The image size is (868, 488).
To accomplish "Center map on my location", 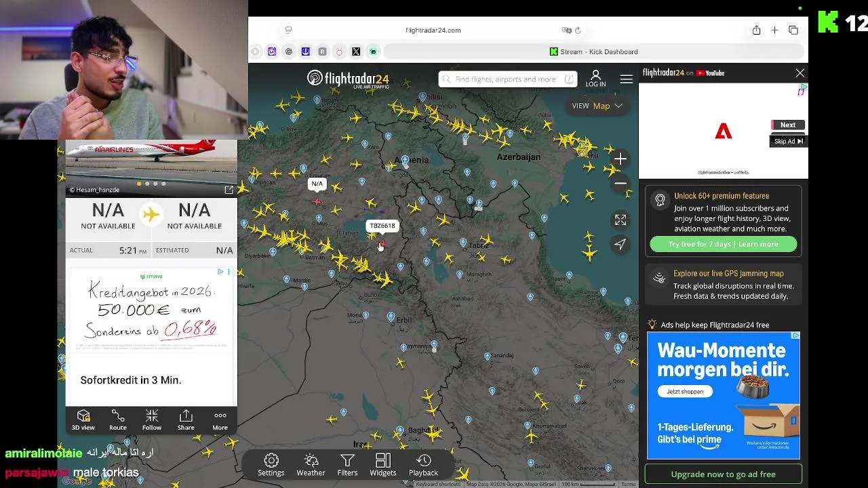I will coord(620,245).
